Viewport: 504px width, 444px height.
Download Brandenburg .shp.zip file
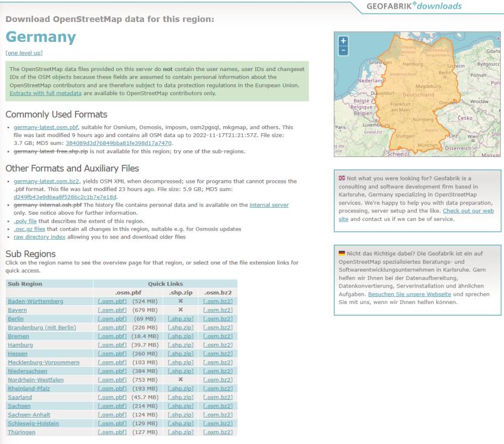(181, 328)
